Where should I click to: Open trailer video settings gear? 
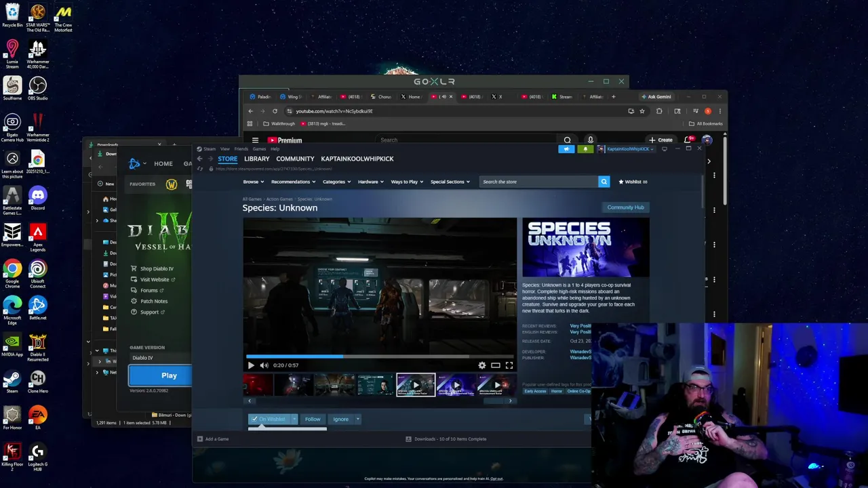(x=482, y=365)
